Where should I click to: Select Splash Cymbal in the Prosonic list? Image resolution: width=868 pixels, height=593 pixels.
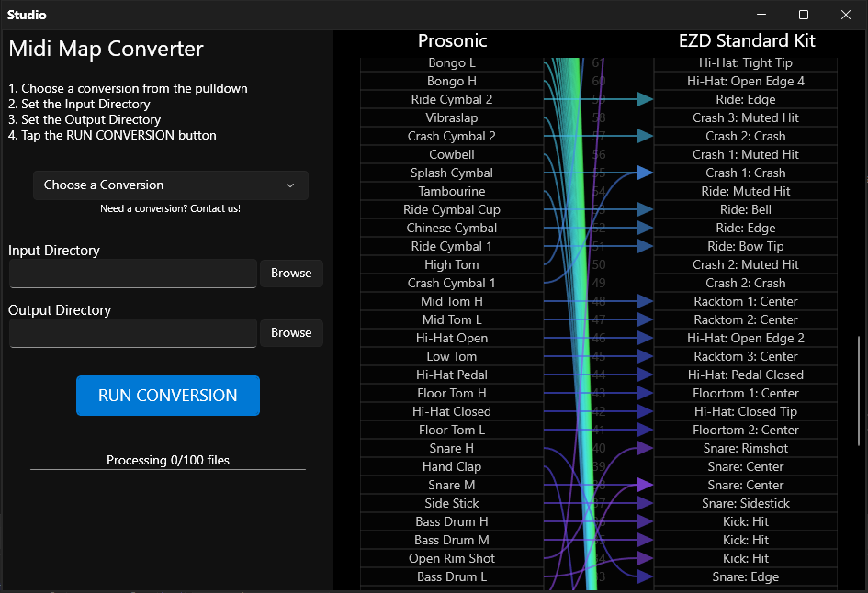[451, 173]
